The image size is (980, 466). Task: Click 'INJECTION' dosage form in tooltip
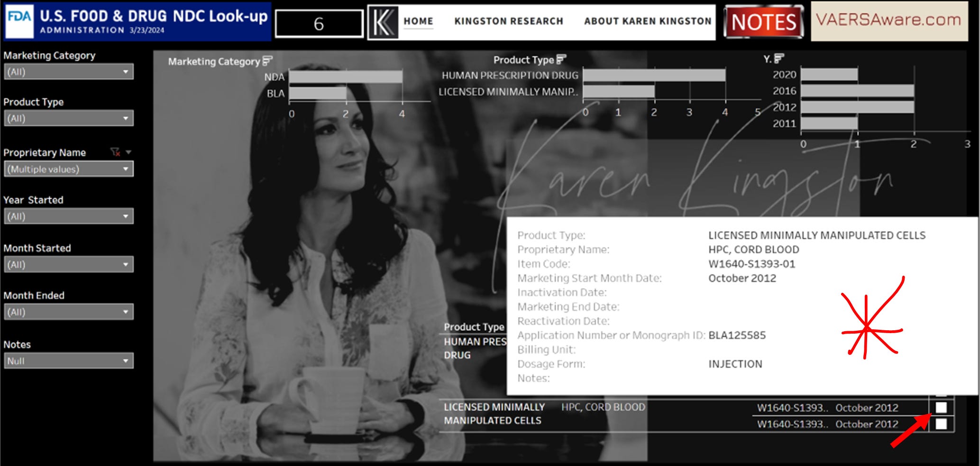click(735, 364)
